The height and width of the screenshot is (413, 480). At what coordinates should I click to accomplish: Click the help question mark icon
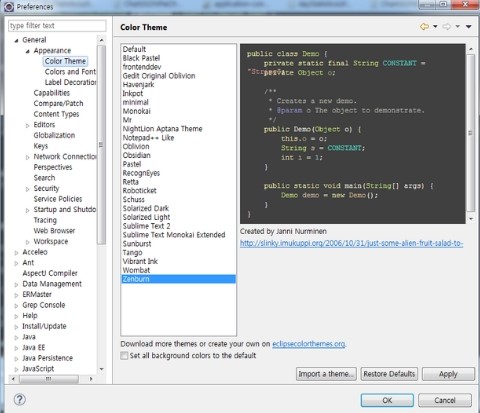tap(20, 399)
